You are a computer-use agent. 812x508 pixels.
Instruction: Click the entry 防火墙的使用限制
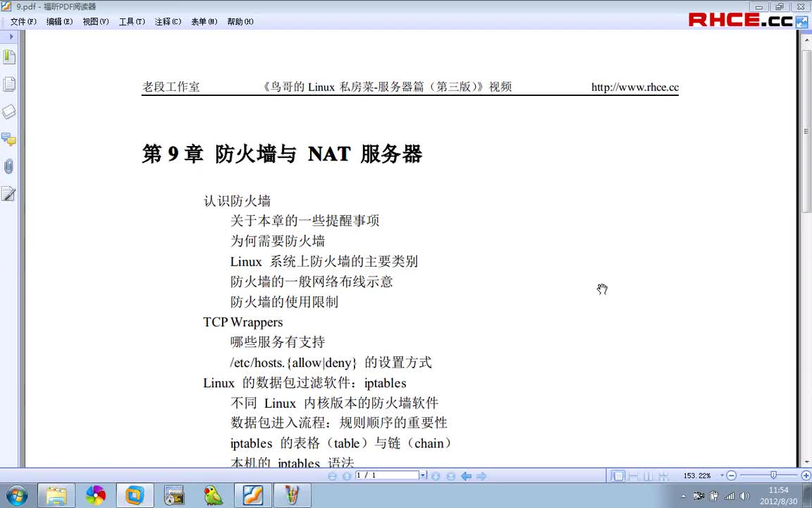tap(284, 302)
